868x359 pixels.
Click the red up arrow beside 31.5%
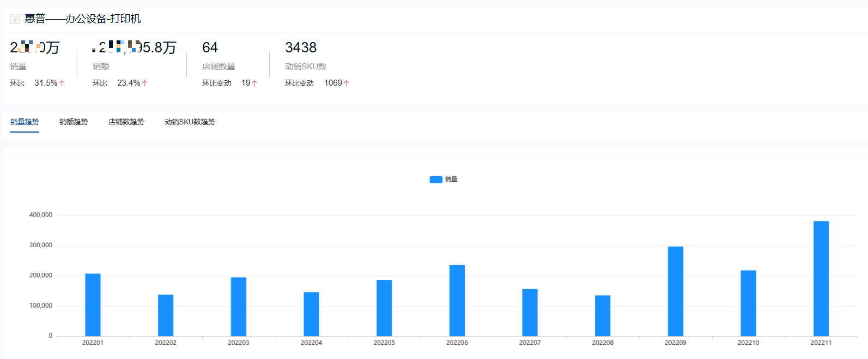pos(62,83)
